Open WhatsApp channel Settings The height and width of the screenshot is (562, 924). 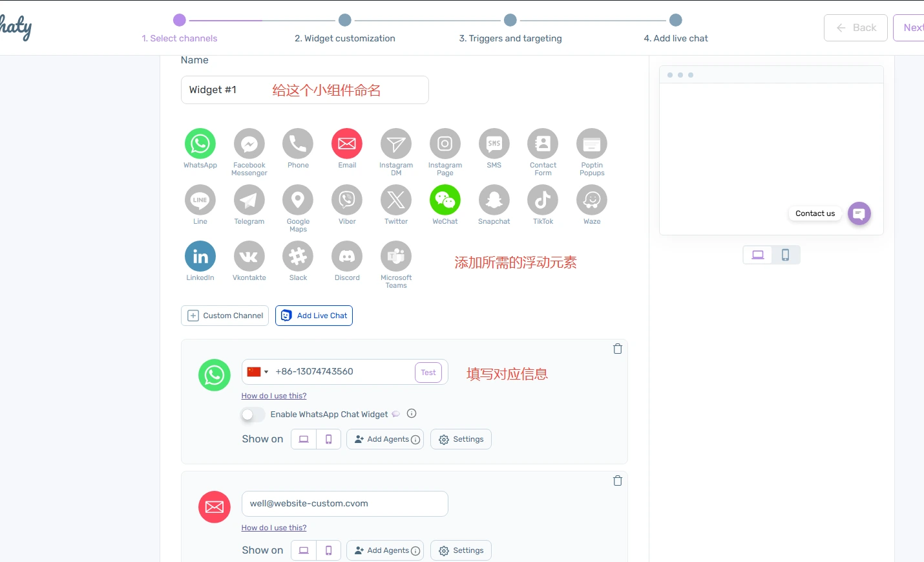pos(461,439)
